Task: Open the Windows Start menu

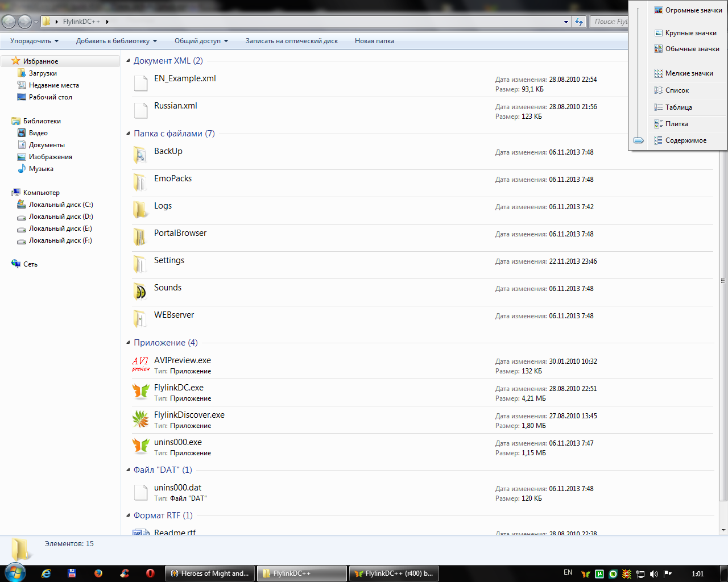Action: 15,573
